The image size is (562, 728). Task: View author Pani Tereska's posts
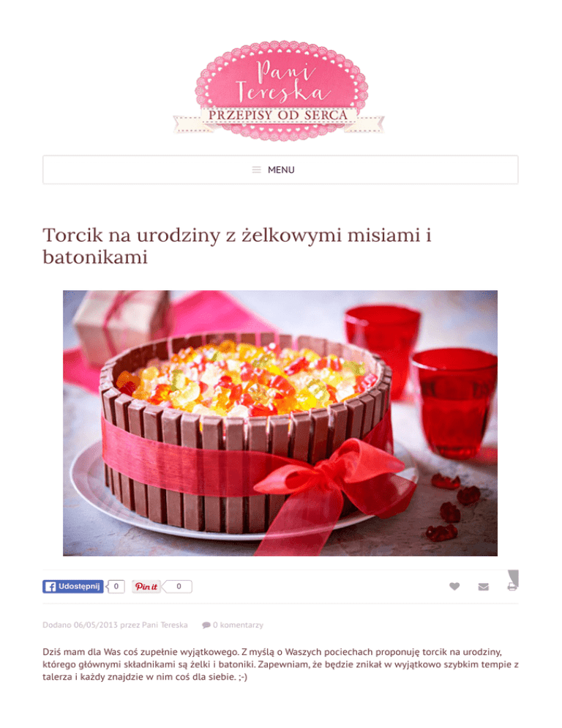pos(165,625)
